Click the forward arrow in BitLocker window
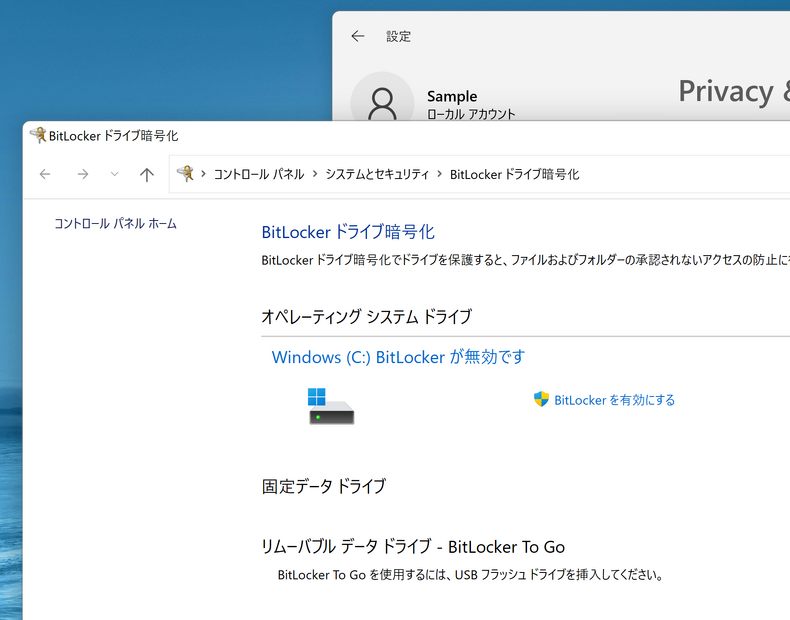The image size is (790, 620). pyautogui.click(x=83, y=174)
